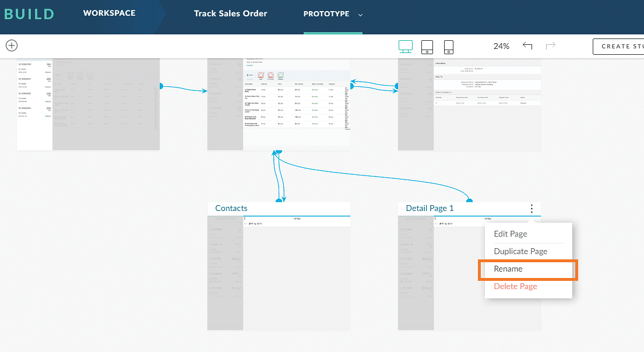
Task: Expand the Prototype dropdown chevron
Action: (x=360, y=15)
